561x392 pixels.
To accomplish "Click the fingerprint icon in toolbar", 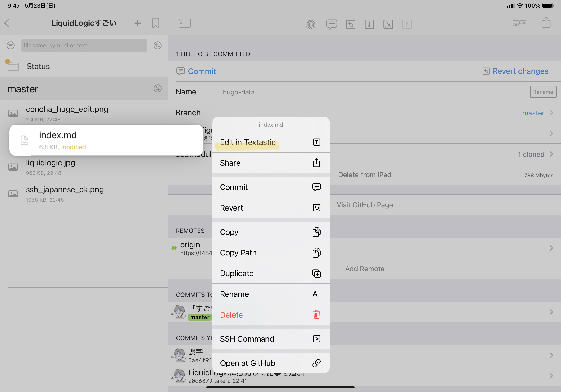I will [311, 24].
